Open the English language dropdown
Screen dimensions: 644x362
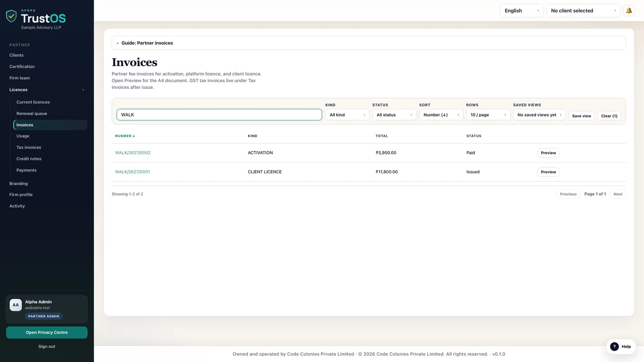522,11
